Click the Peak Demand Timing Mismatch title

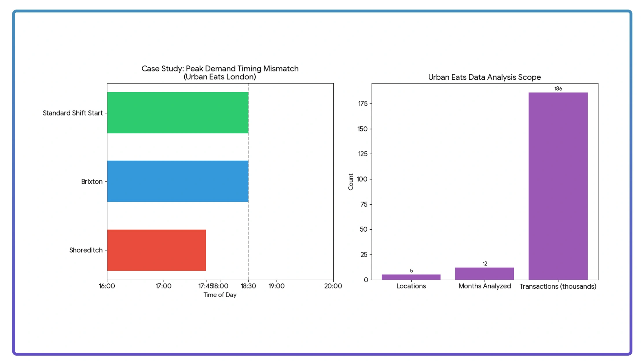[x=220, y=72]
